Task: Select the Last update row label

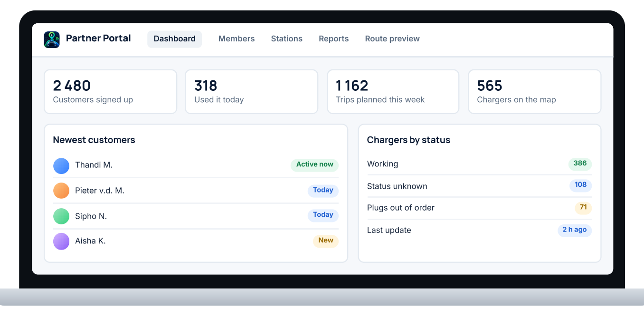Action: pyautogui.click(x=389, y=230)
